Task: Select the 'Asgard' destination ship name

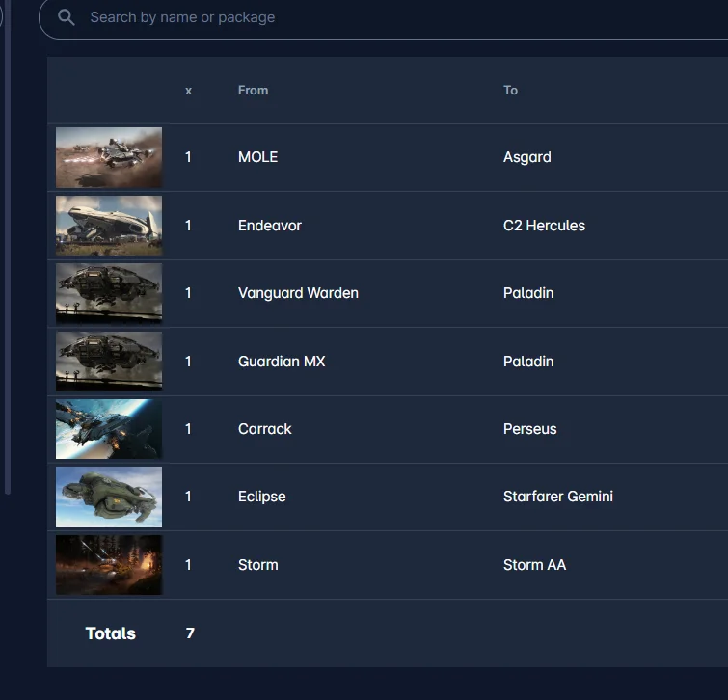Action: point(527,157)
